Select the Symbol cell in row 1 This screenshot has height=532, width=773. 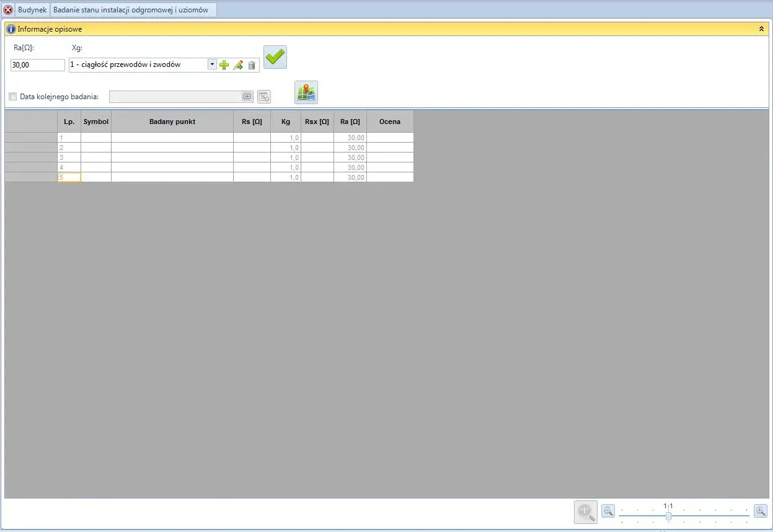[96, 138]
